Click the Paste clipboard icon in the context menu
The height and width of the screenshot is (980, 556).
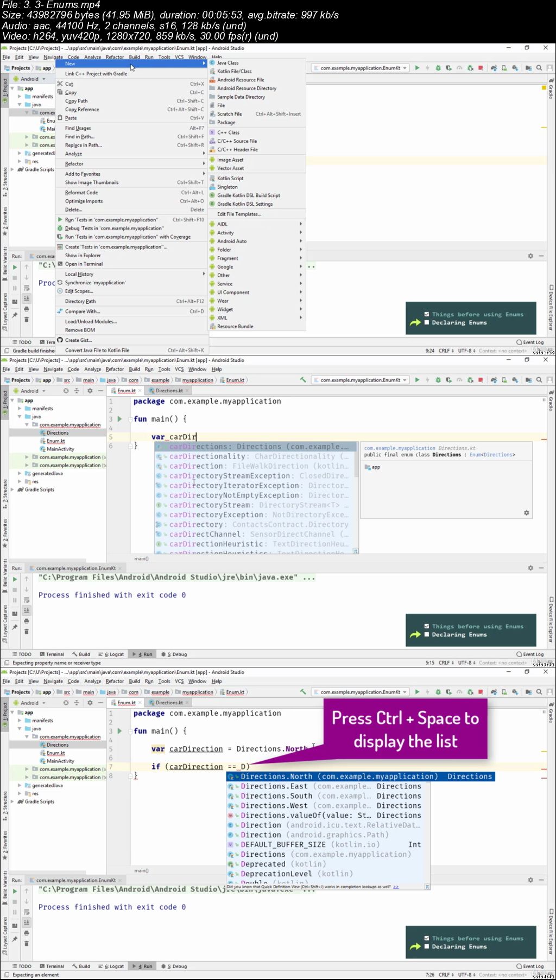tap(60, 118)
